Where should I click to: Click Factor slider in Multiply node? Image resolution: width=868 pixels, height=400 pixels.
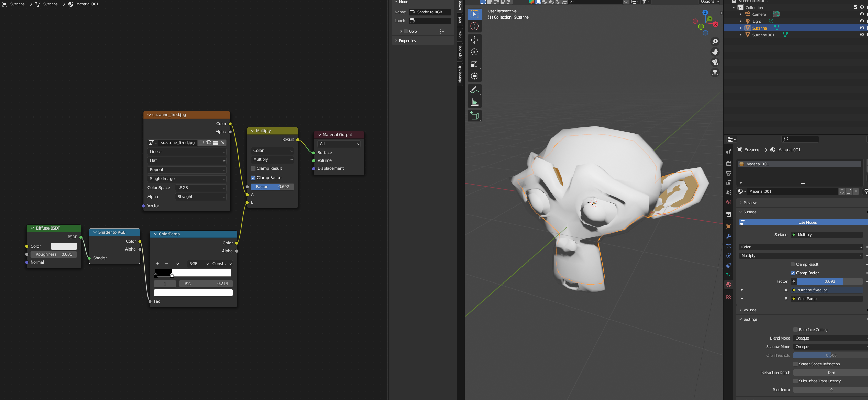(x=272, y=187)
